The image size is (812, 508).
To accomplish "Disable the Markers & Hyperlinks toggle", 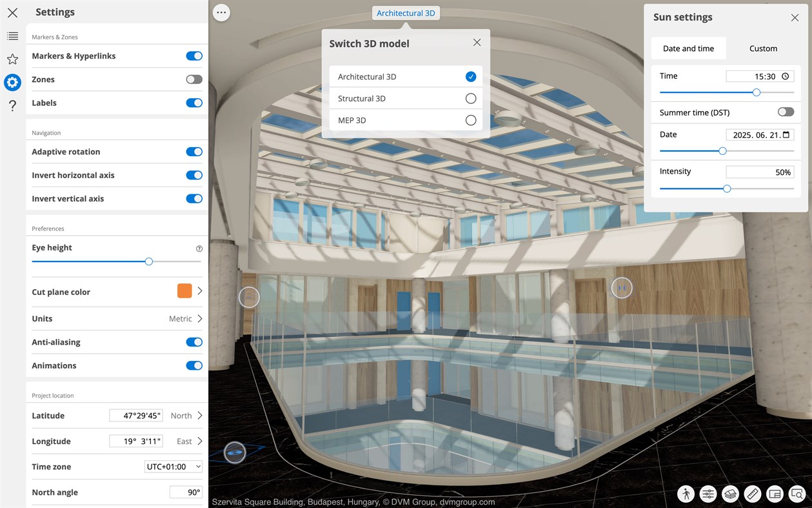I will pyautogui.click(x=194, y=56).
